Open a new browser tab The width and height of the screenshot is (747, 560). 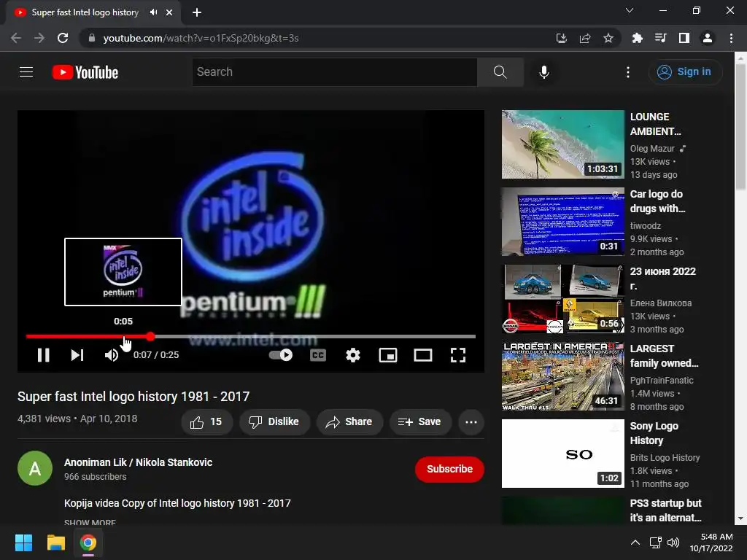point(197,12)
